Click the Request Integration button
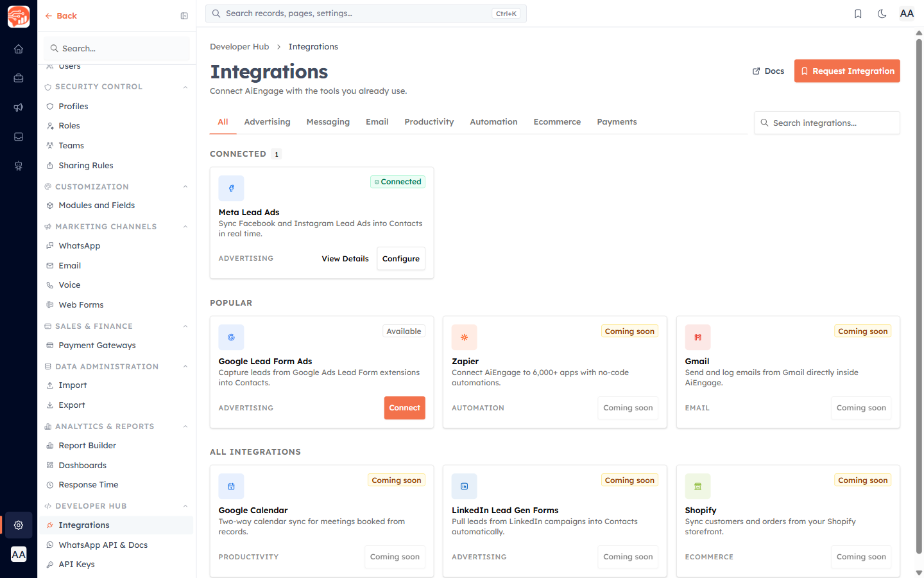This screenshot has width=924, height=578. pos(847,71)
